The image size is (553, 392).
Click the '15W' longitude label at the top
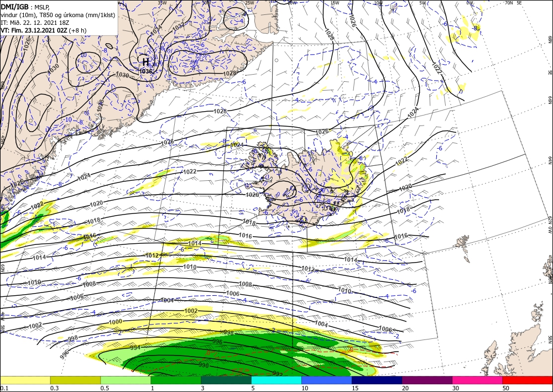[335, 3]
